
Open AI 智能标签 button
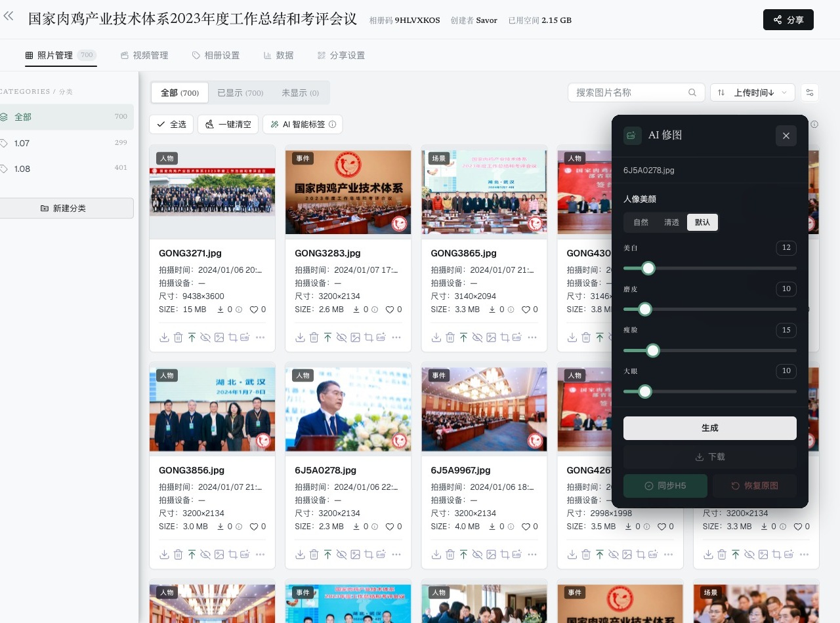(x=303, y=124)
